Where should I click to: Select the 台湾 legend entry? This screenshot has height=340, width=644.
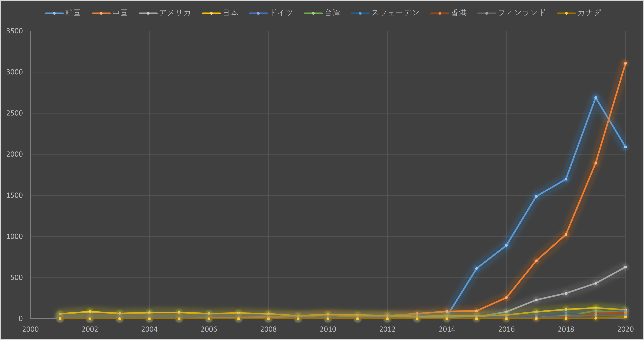(332, 13)
